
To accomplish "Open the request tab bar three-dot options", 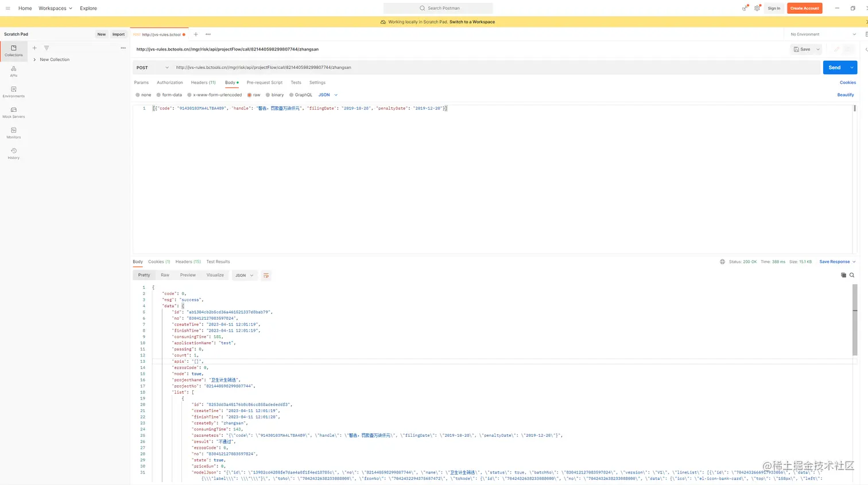I will point(208,34).
